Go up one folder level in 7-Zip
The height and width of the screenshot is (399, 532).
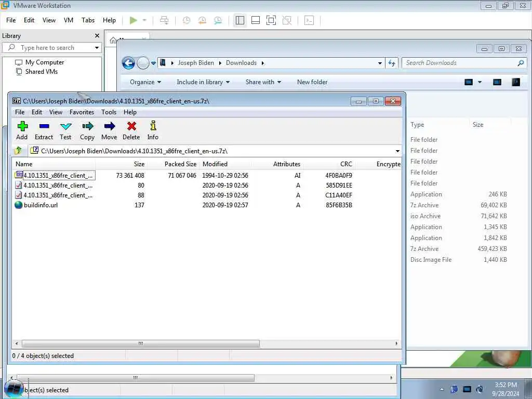(18, 150)
